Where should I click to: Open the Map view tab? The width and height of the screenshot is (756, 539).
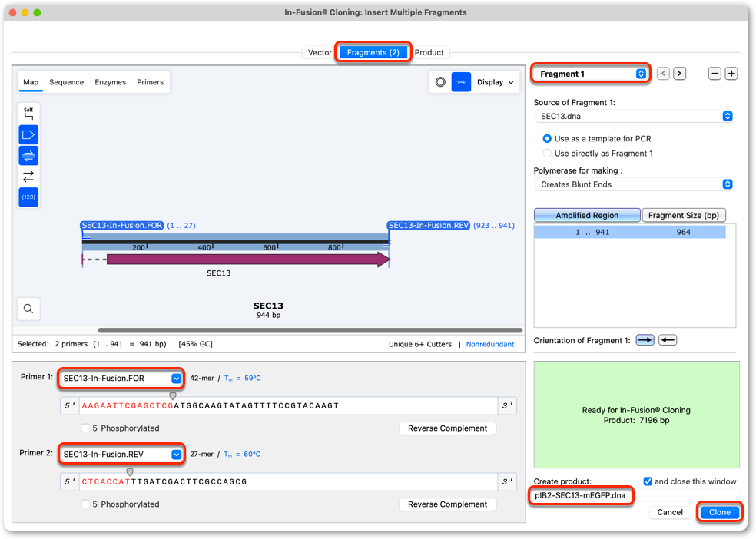[x=31, y=82]
